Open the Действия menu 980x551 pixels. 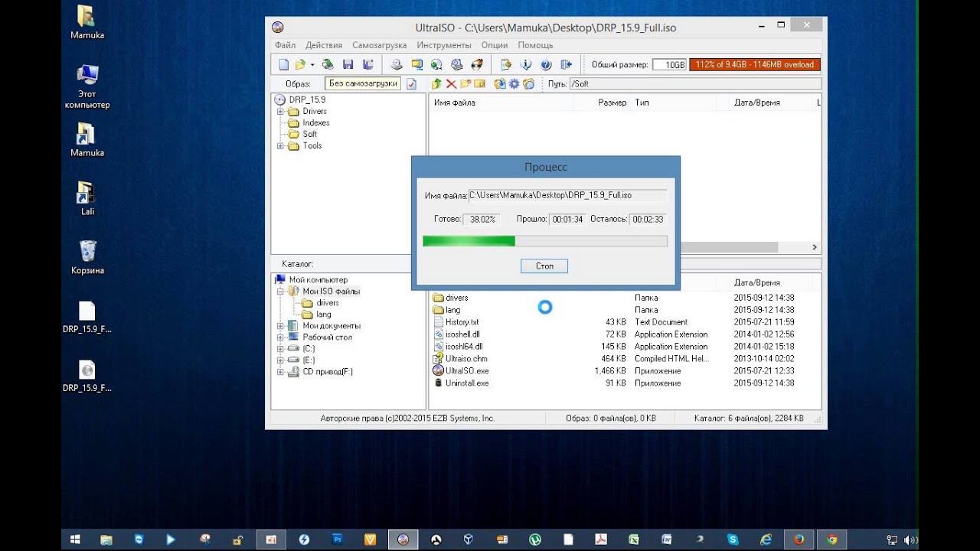(324, 45)
